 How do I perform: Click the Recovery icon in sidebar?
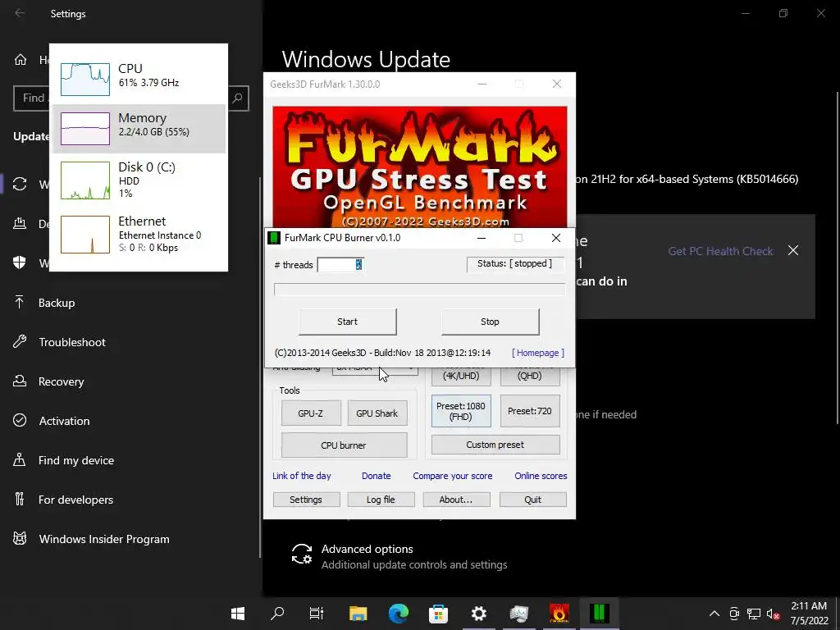[x=20, y=381]
